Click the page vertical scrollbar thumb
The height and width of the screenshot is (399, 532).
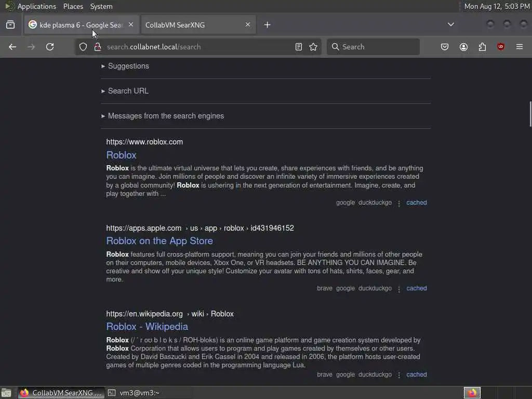tap(530, 114)
